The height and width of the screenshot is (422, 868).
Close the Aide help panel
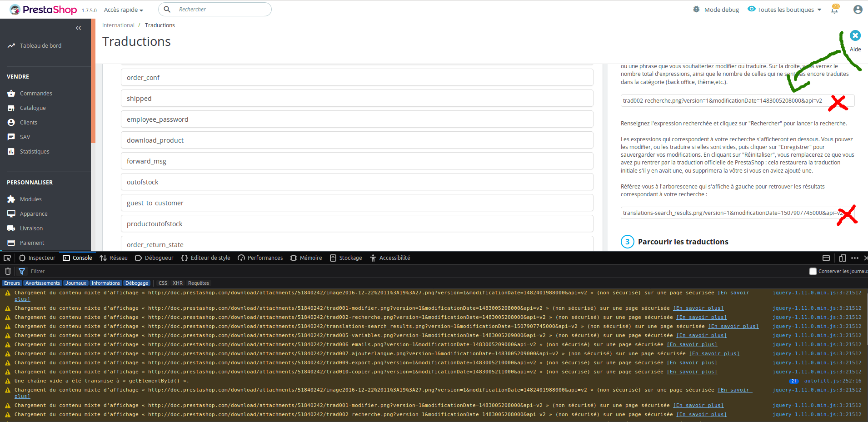(x=855, y=35)
